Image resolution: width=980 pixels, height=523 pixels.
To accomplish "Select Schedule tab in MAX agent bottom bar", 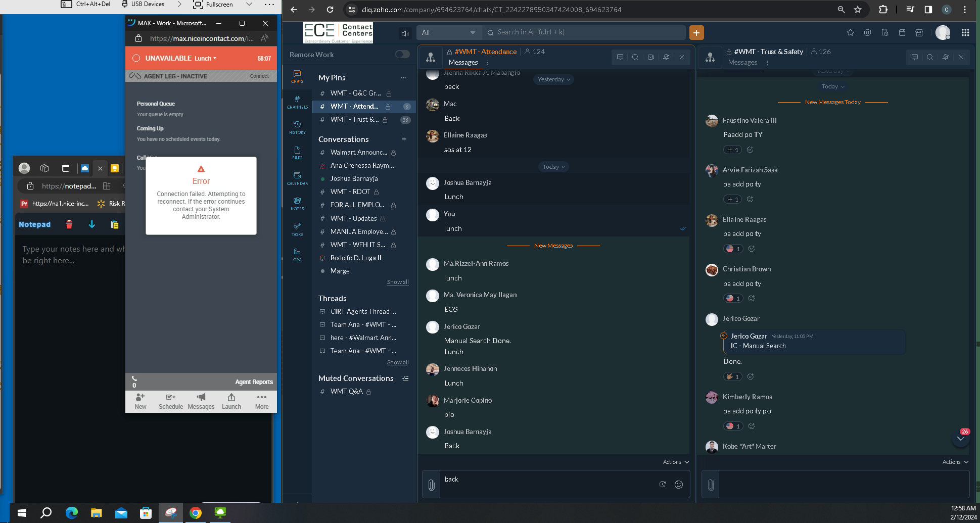I will pyautogui.click(x=171, y=402).
